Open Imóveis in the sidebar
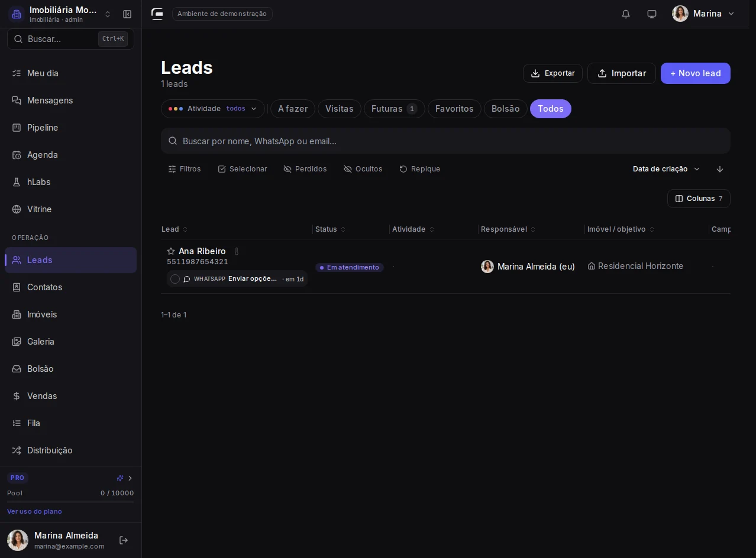Viewport: 756px width, 558px height. [x=70, y=314]
